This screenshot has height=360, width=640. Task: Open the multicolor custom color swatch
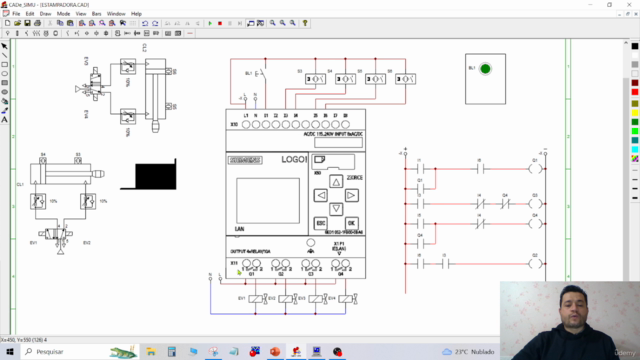pos(635,158)
